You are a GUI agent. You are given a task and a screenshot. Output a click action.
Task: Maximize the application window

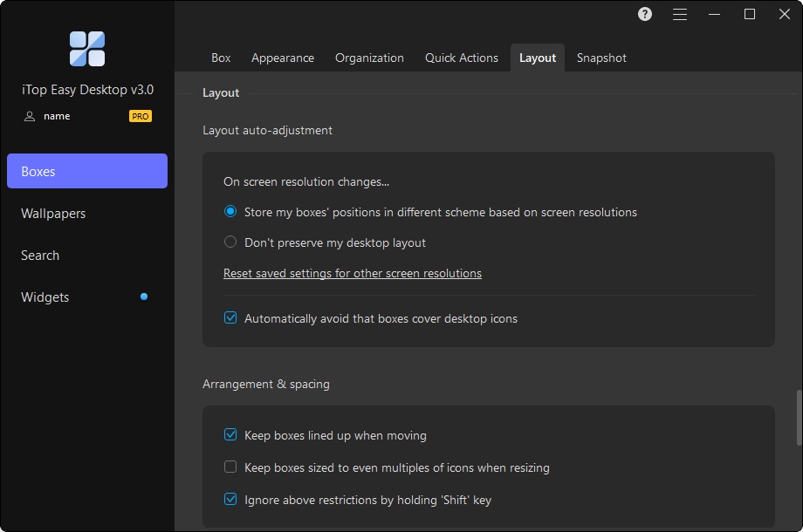750,14
